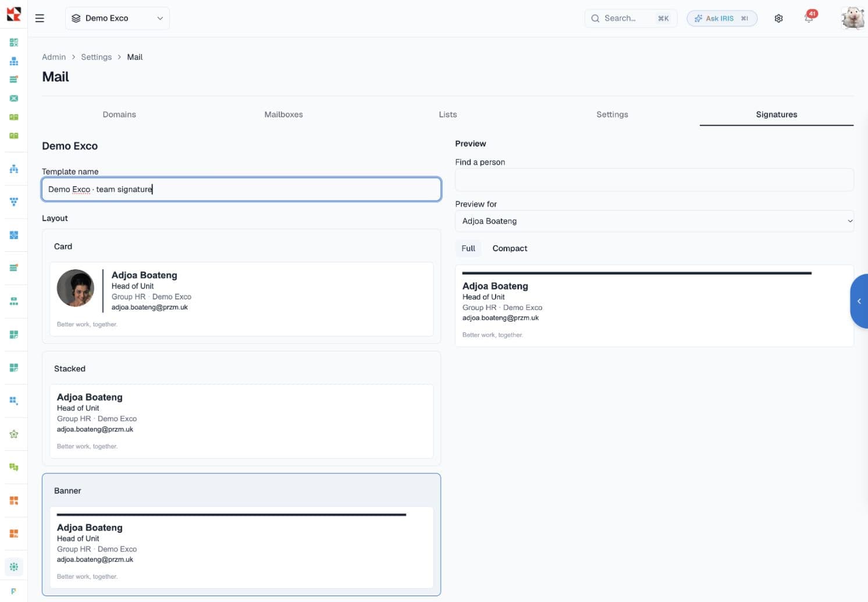Go to Admin in the breadcrumb

pyautogui.click(x=54, y=57)
